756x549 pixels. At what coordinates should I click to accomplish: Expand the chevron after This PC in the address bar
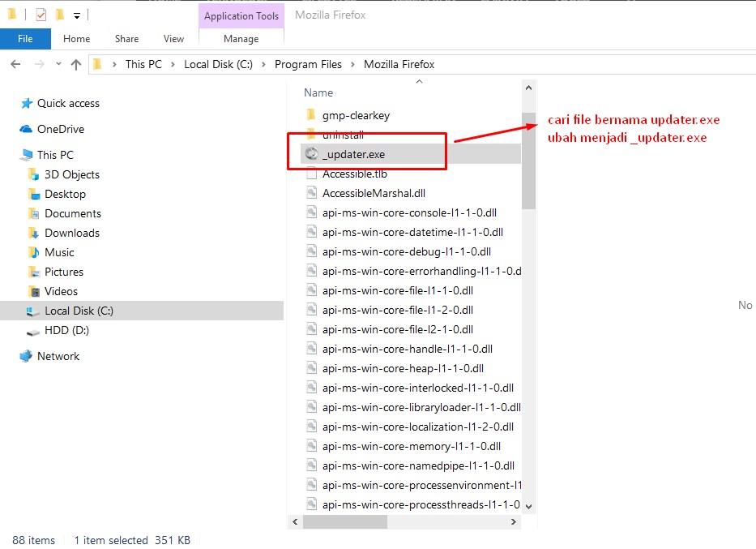[x=173, y=65]
